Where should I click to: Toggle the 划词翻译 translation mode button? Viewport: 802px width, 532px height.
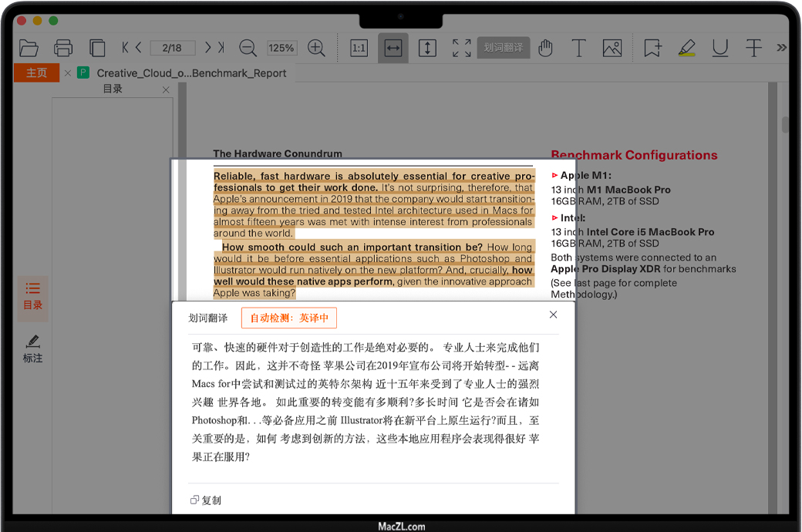point(504,48)
